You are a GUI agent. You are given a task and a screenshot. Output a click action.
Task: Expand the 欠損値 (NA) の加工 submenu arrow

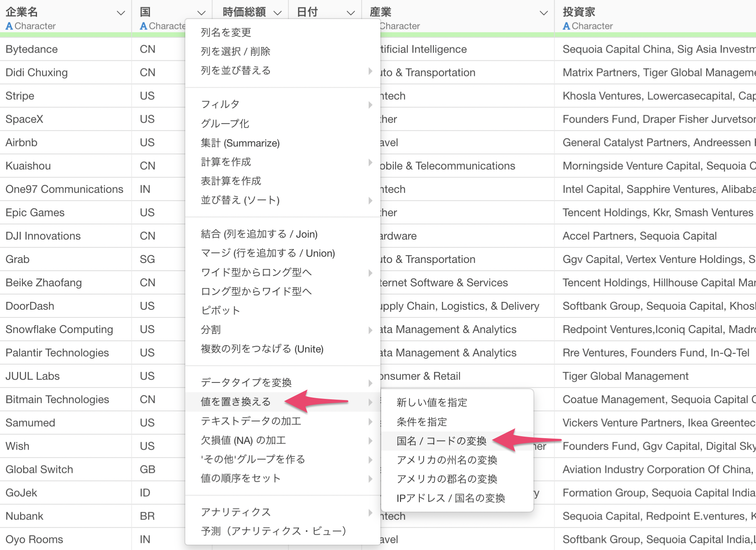click(370, 441)
